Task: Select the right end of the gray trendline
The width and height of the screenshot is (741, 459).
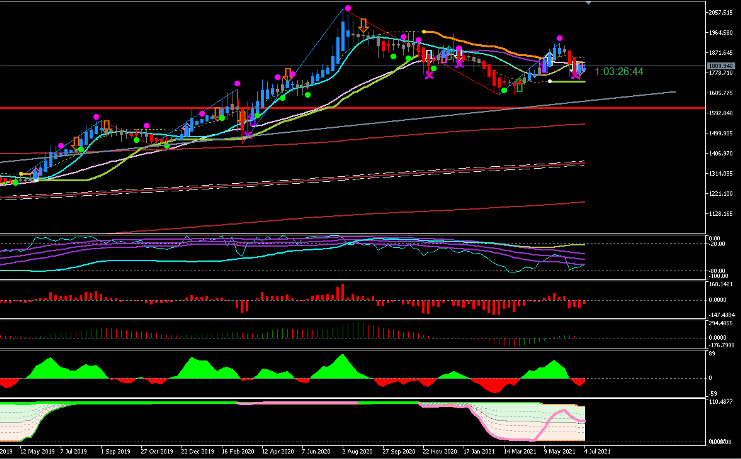Action: [675, 91]
